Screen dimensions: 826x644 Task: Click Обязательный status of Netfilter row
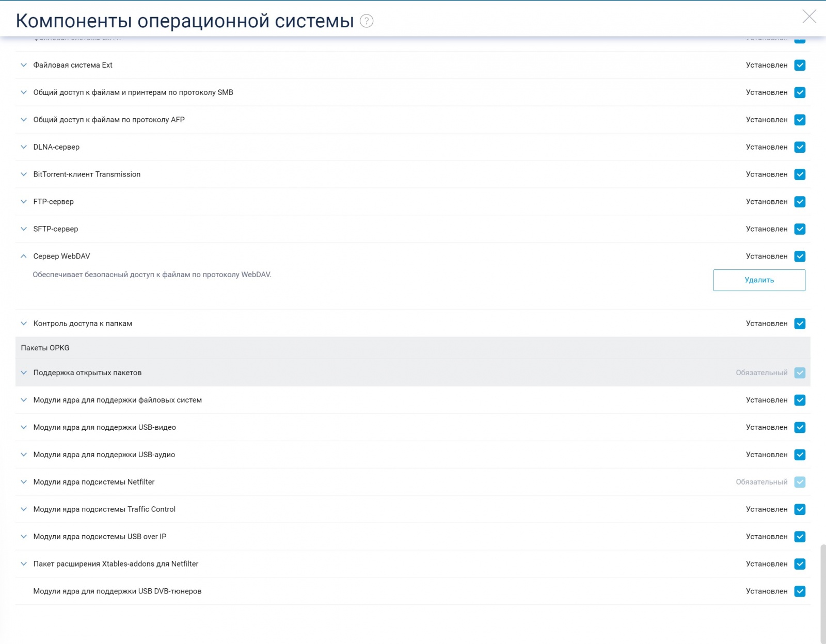pyautogui.click(x=761, y=482)
